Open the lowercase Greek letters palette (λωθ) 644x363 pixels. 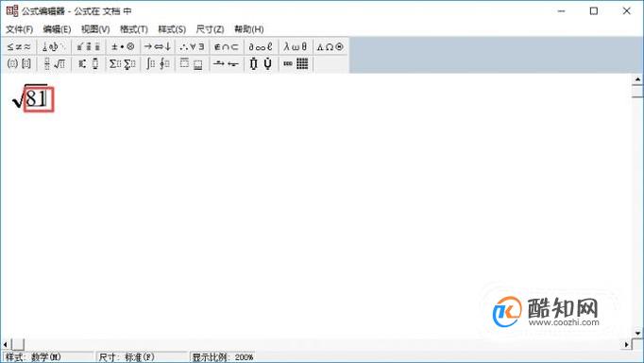click(296, 47)
